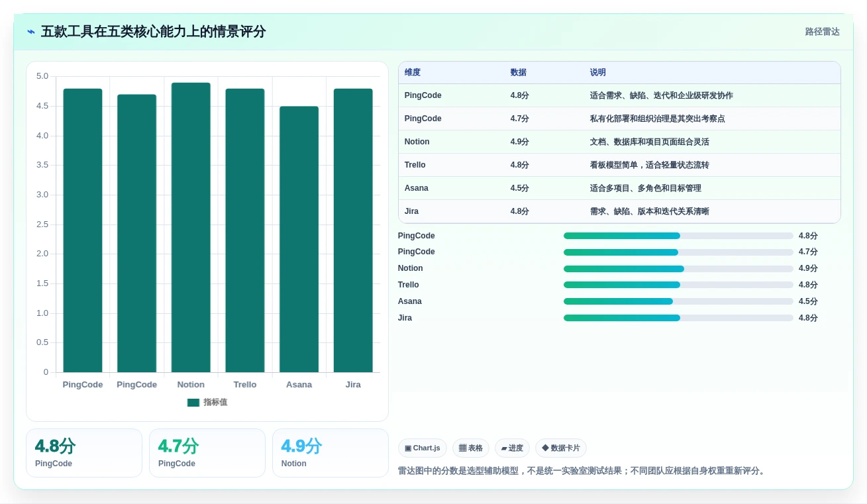Click 4.8分 in the Jira table row
867x504 pixels.
(520, 211)
